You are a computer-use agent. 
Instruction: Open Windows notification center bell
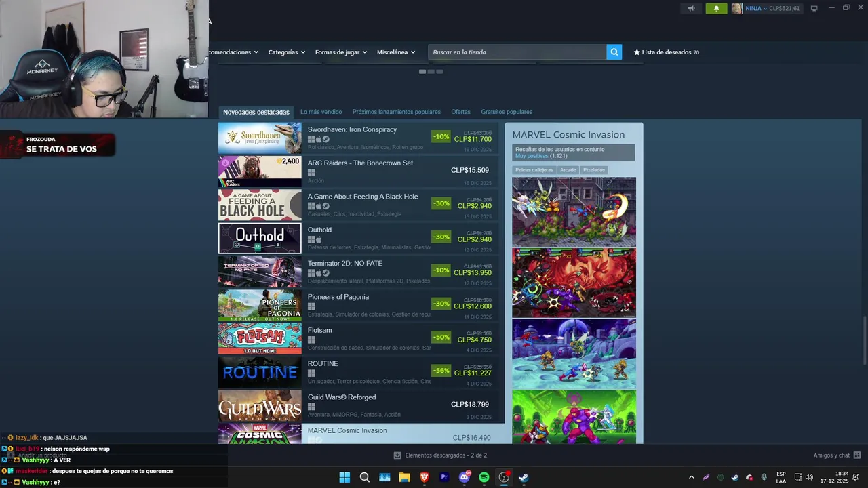point(856,477)
